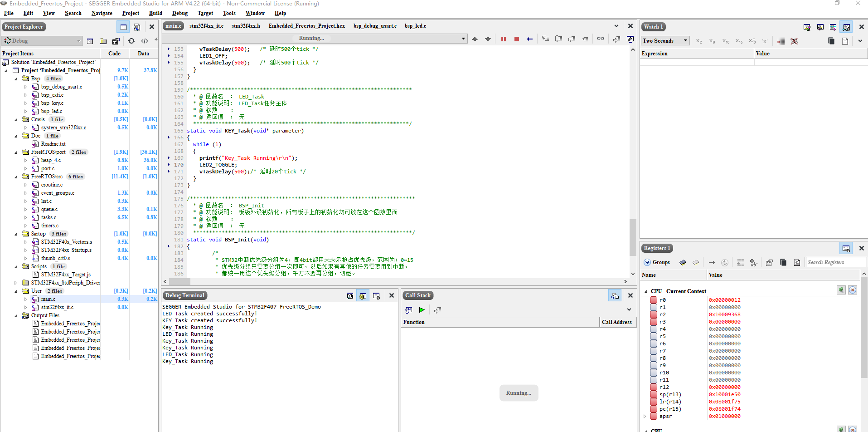Switch to the stm32f4xx_it.c tab
Viewport: 868px width, 432px height.
(x=206, y=26)
